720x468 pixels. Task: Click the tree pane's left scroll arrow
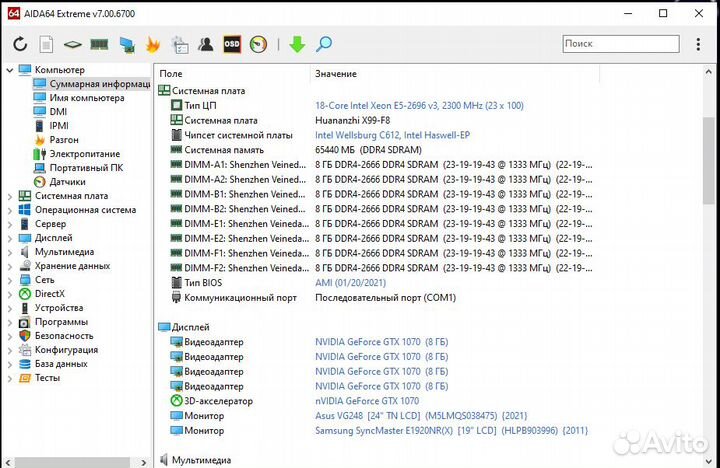point(8,462)
